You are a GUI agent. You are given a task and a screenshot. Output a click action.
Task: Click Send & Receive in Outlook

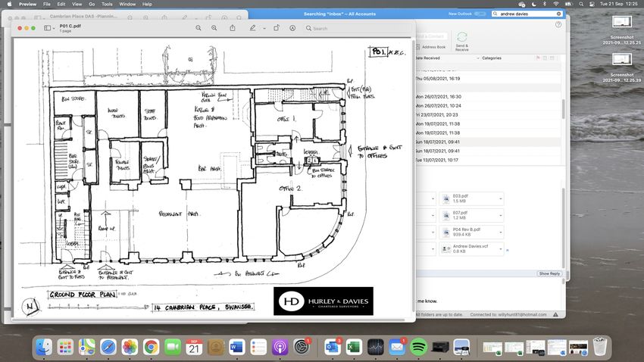point(461,41)
